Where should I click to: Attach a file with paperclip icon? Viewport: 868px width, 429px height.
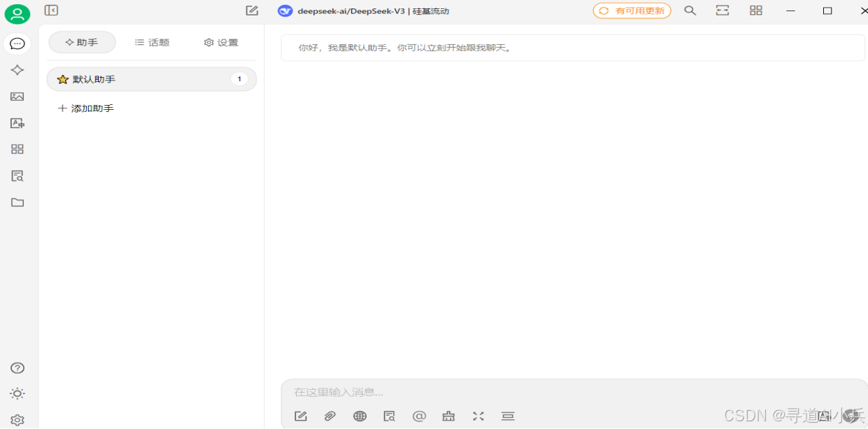(330, 416)
